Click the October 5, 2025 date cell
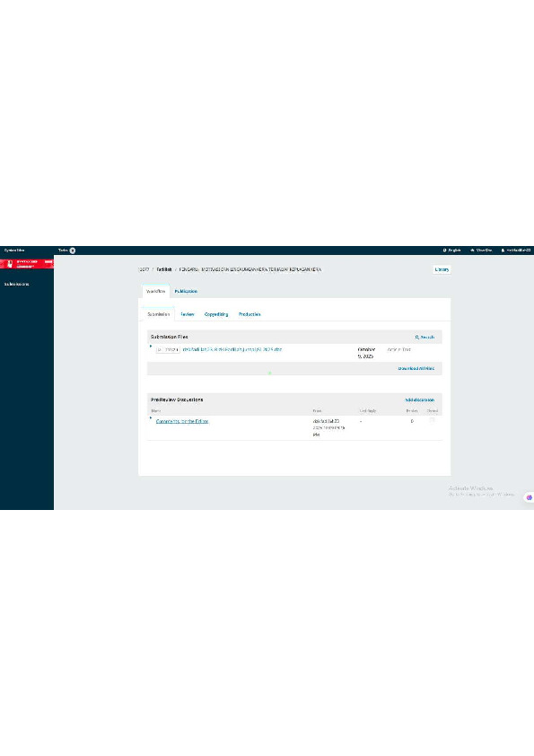The image size is (534, 756). point(366,353)
